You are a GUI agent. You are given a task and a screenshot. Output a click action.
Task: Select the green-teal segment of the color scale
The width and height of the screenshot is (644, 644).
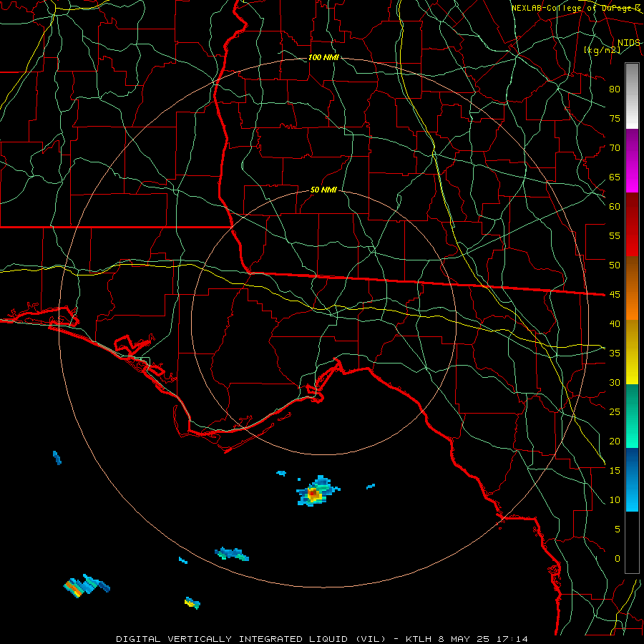tap(632, 416)
